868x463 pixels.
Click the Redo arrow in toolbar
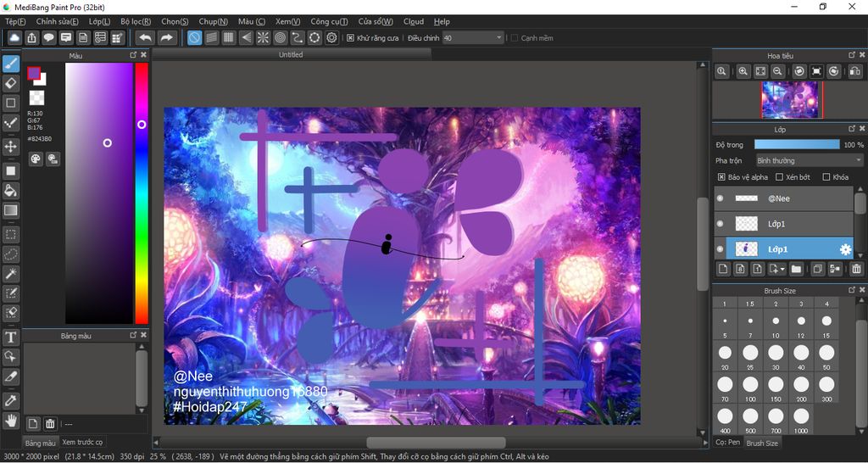[165, 37]
